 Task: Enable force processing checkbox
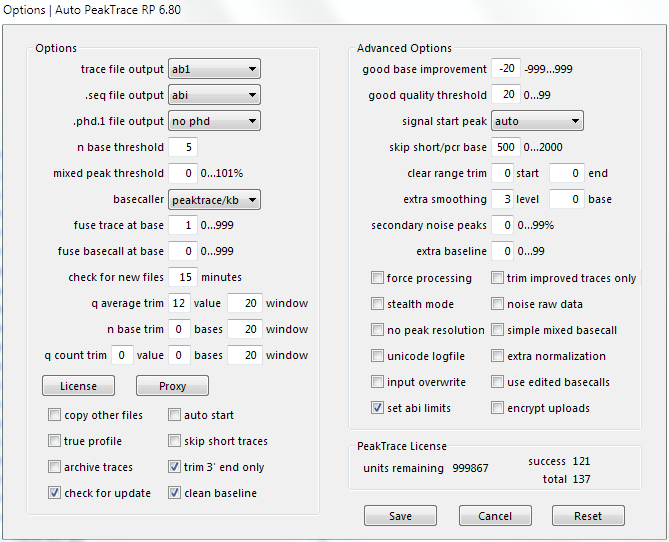click(377, 278)
